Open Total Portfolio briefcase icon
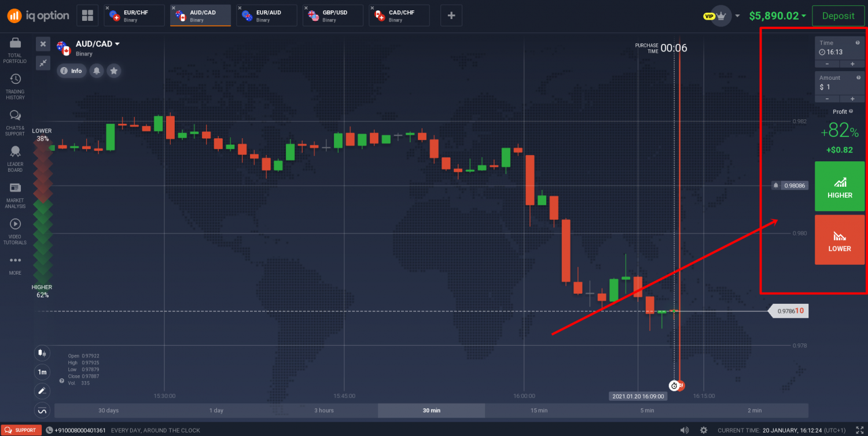 point(16,43)
